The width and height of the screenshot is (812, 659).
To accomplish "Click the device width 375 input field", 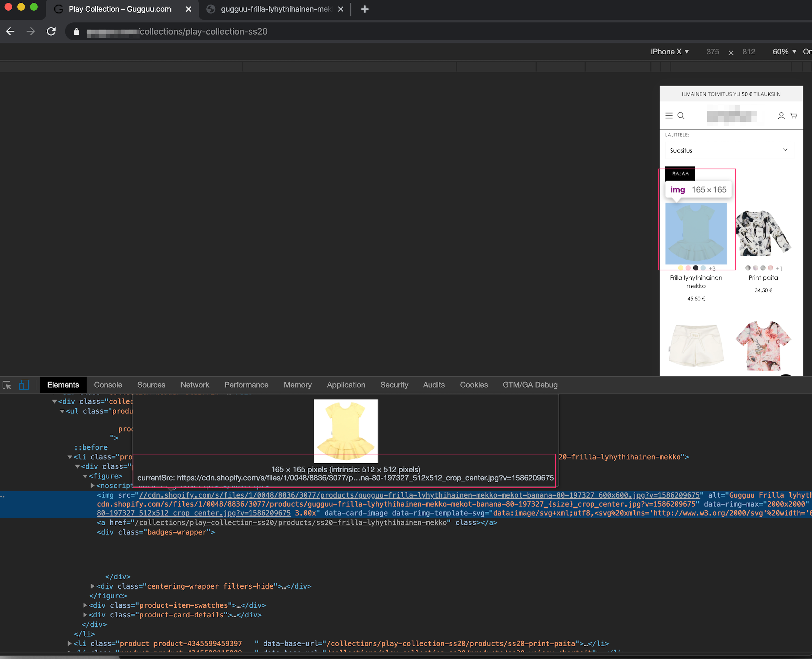I will 713,52.
